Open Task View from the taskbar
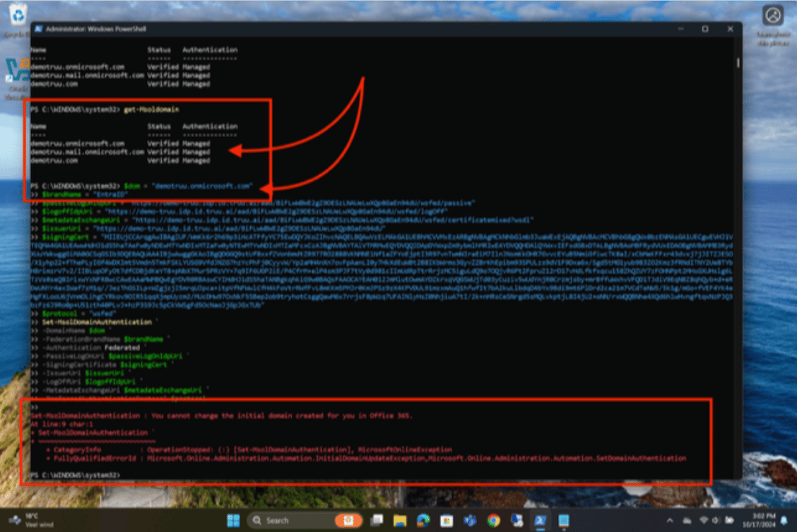The width and height of the screenshot is (797, 532). click(x=377, y=520)
